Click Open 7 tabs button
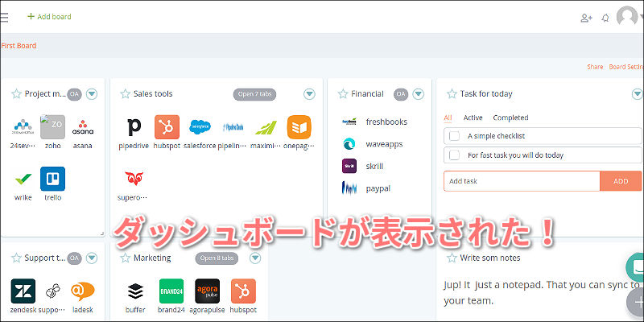The height and width of the screenshot is (322, 644). (254, 94)
